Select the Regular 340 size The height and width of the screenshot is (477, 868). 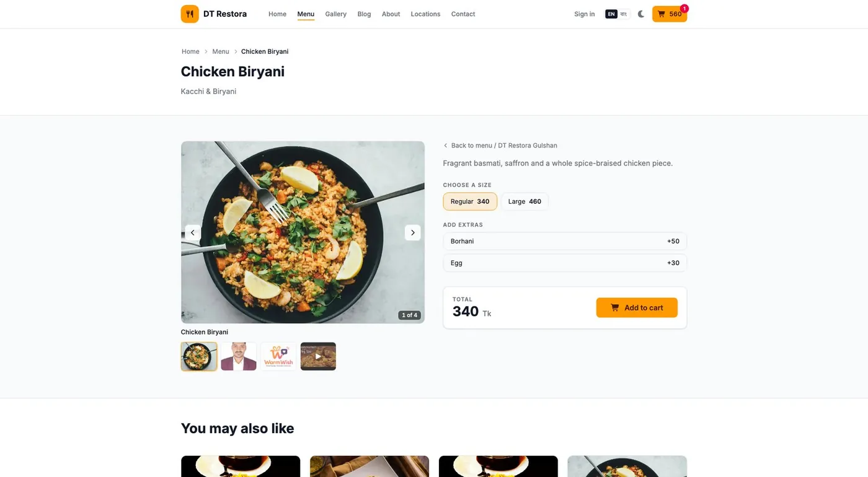tap(470, 201)
